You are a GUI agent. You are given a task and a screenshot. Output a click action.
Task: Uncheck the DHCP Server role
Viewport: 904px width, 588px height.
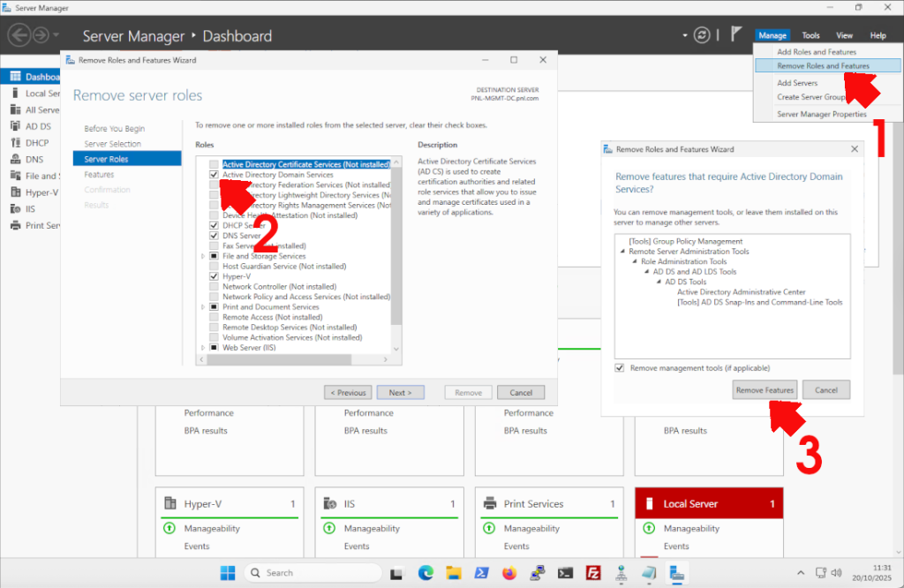[x=213, y=226]
